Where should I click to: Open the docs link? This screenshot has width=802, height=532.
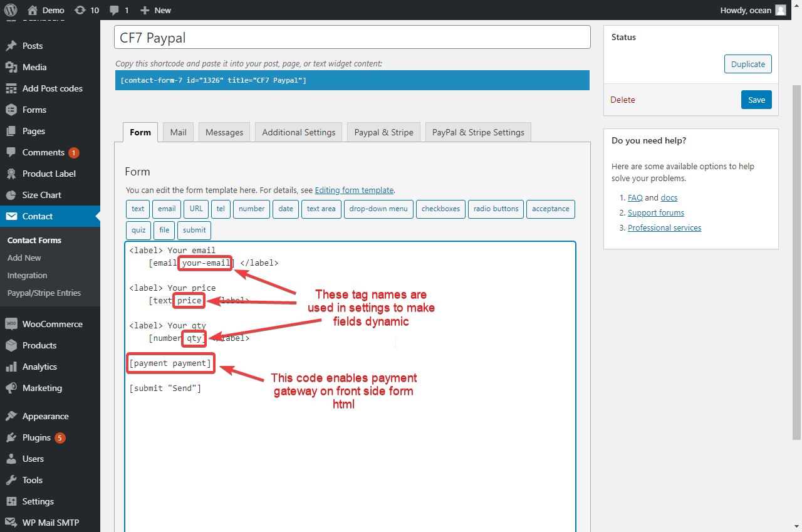(x=669, y=197)
